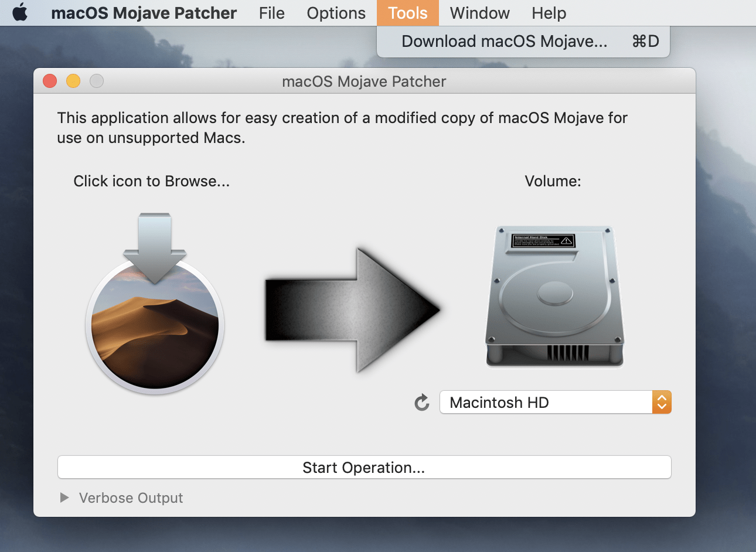Image resolution: width=756 pixels, height=552 pixels.
Task: Open the Help menu
Action: click(549, 13)
